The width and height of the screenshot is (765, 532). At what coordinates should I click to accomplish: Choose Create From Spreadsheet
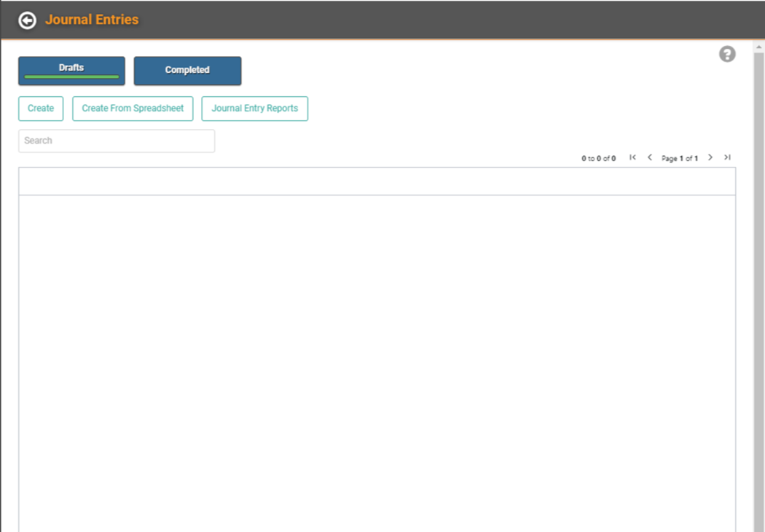pos(133,109)
